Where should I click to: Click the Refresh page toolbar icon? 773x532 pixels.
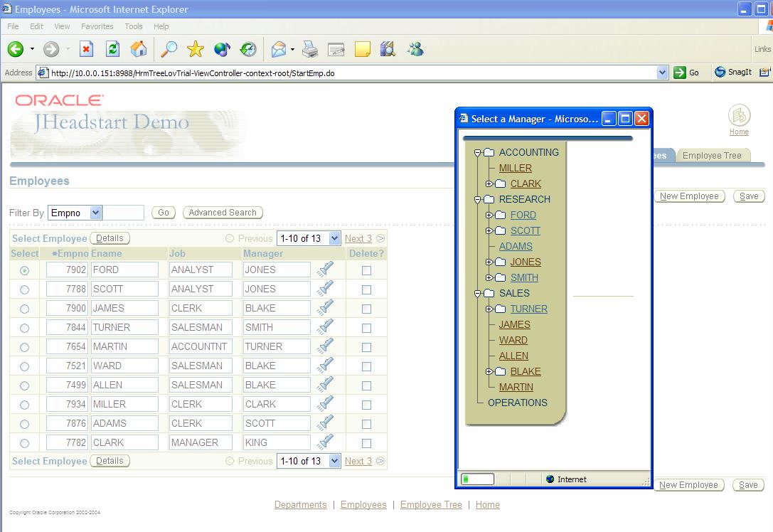[x=112, y=49]
